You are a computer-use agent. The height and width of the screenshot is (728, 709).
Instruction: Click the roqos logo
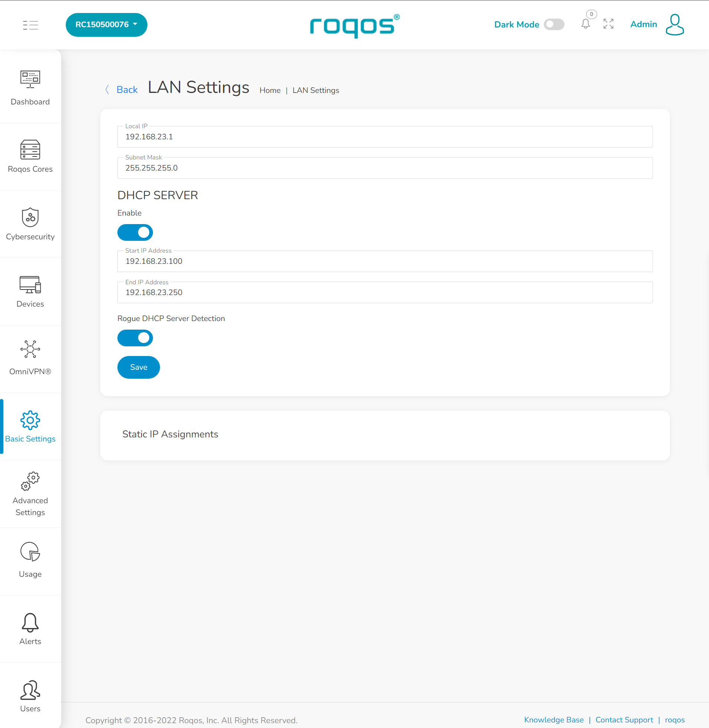point(354,26)
